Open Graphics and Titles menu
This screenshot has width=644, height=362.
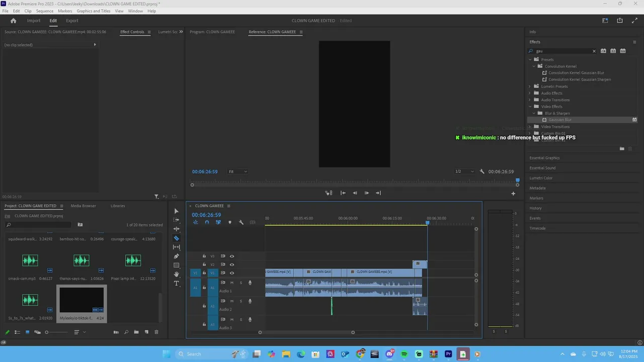coord(94,11)
